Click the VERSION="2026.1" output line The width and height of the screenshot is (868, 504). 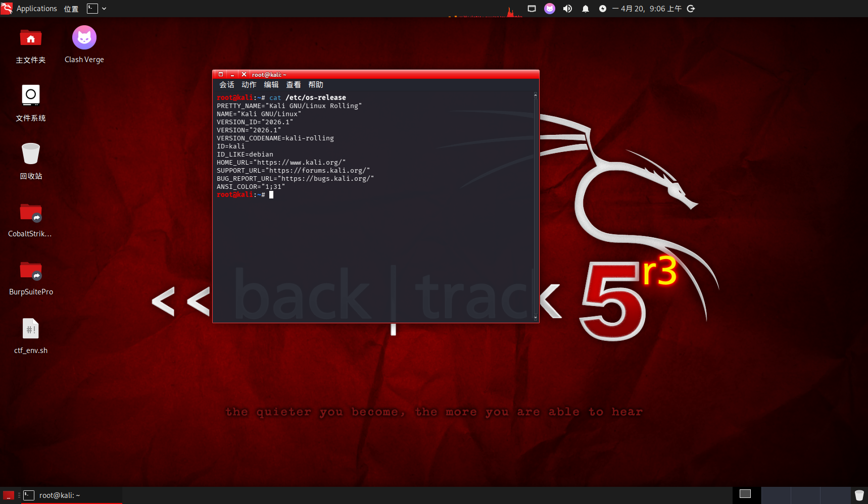[x=249, y=130]
